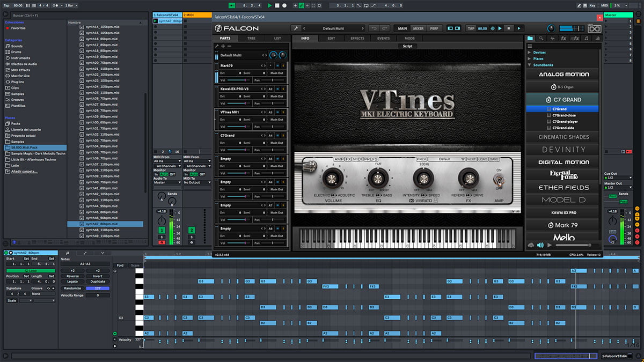Open the Main Out dropdown for Mark79
The image size is (644, 362).
click(x=277, y=73)
